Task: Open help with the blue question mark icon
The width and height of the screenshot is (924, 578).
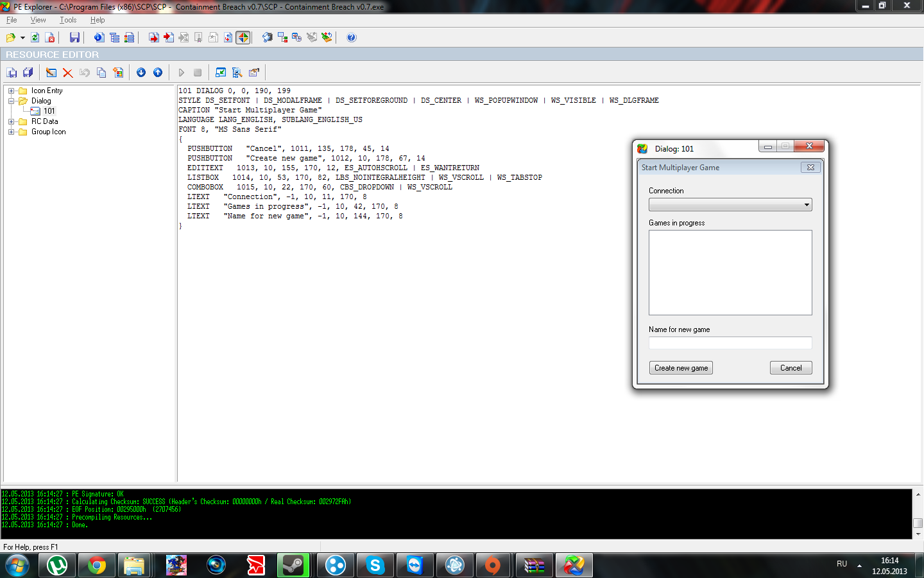Action: click(352, 38)
